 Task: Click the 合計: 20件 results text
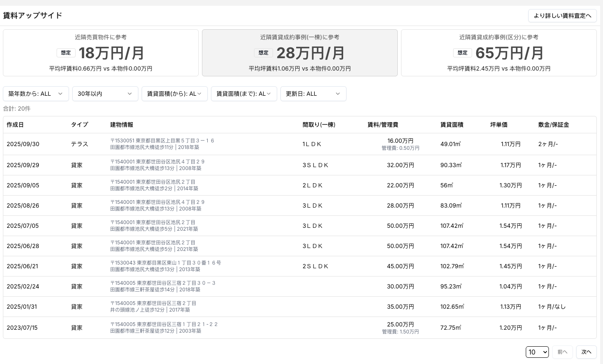pyautogui.click(x=17, y=109)
